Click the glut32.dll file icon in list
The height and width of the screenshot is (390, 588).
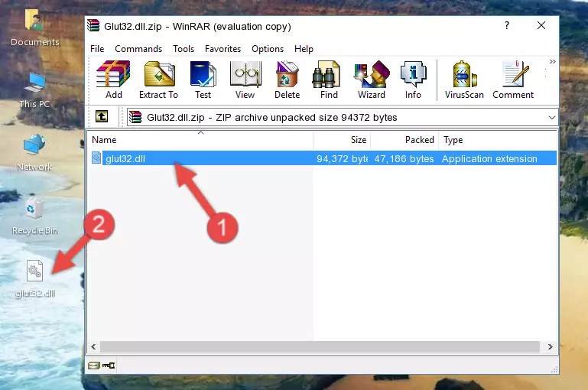coord(96,158)
